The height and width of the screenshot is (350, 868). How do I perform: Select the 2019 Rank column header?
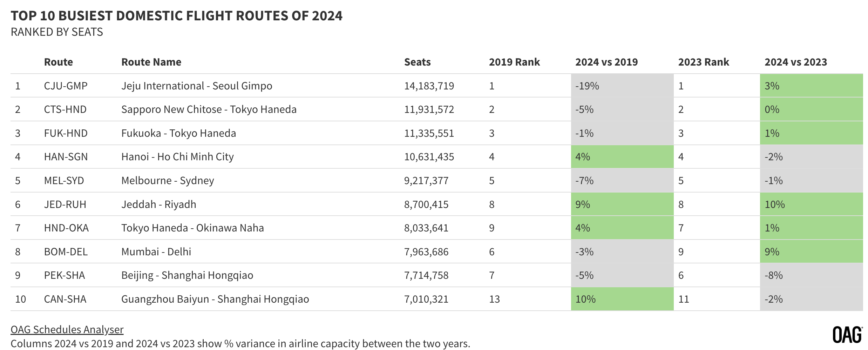pyautogui.click(x=514, y=62)
